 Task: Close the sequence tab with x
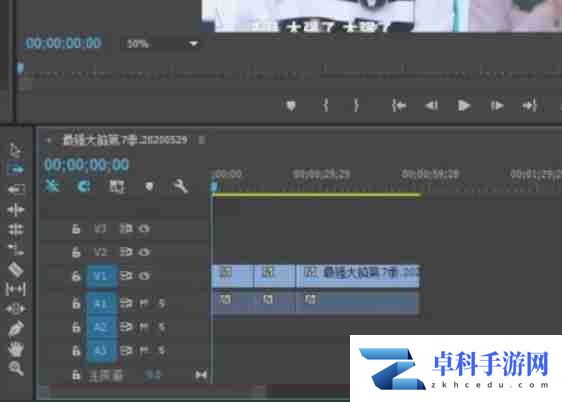click(x=49, y=140)
